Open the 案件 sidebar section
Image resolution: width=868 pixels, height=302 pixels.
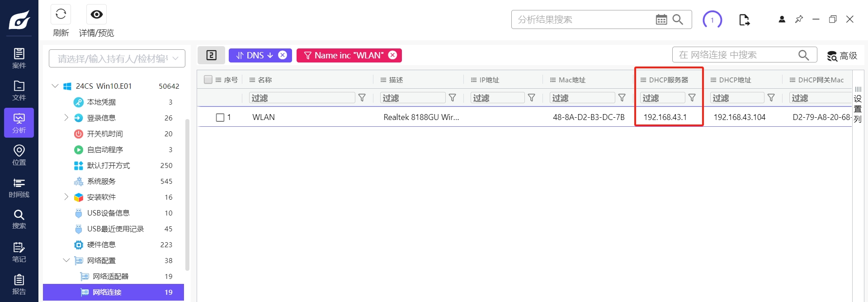tap(19, 58)
